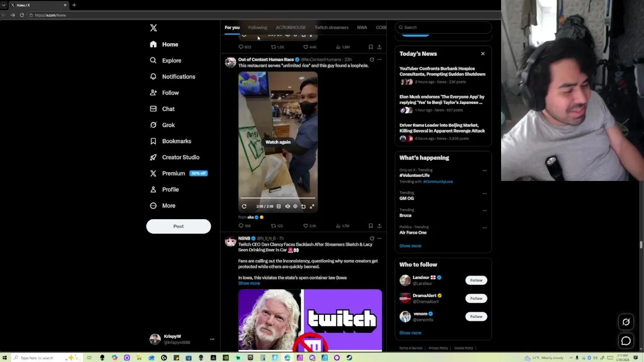Mute the rice video volume

point(287,206)
